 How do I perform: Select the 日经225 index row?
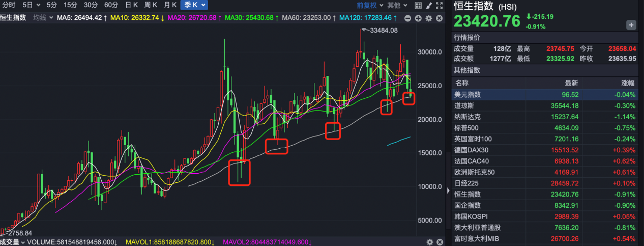coord(545,183)
